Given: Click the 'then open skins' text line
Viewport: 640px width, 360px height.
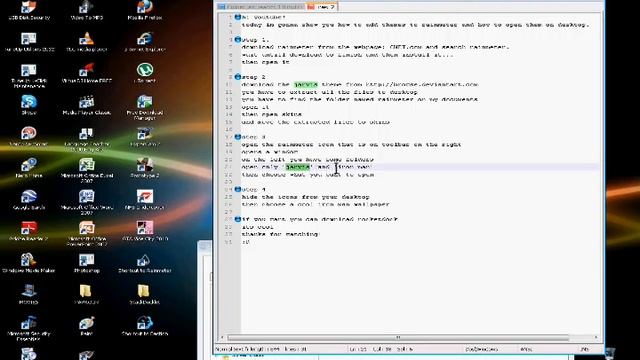Looking at the screenshot, I should pyautogui.click(x=272, y=114).
